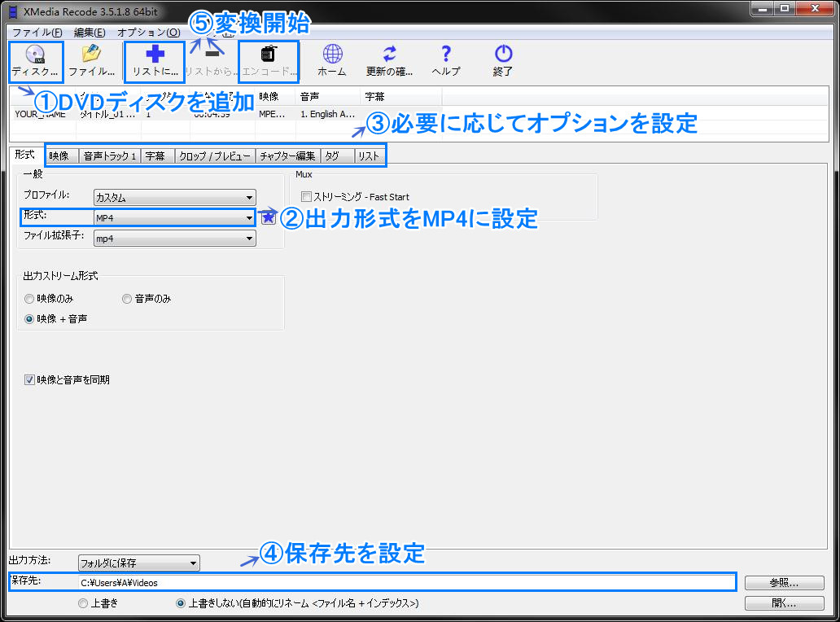Viewport: 840px width, 622px height.
Task: Click the star icon beside the MP4 format
Action: (x=268, y=217)
